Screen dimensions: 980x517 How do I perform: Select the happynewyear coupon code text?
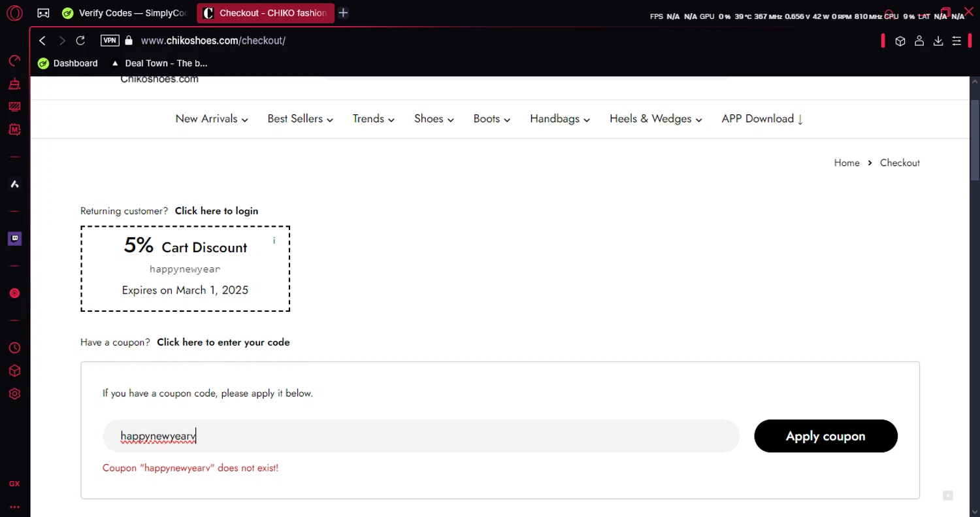point(185,269)
